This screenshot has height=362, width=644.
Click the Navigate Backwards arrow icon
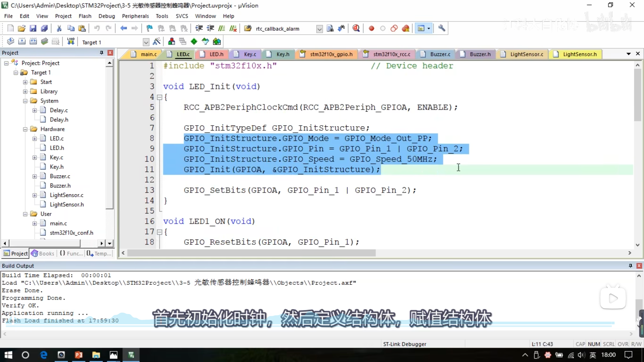(x=123, y=28)
